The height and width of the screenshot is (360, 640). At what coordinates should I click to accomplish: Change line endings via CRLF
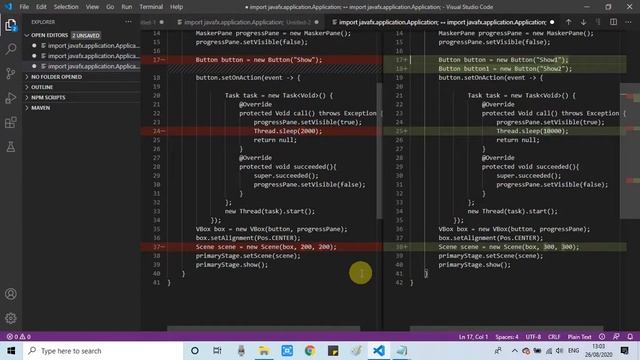pos(553,337)
